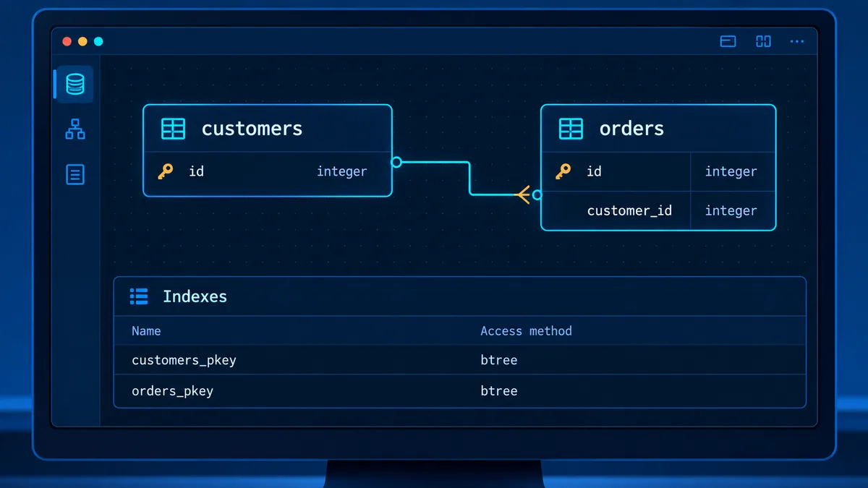Switch to split view layout icon

(763, 42)
